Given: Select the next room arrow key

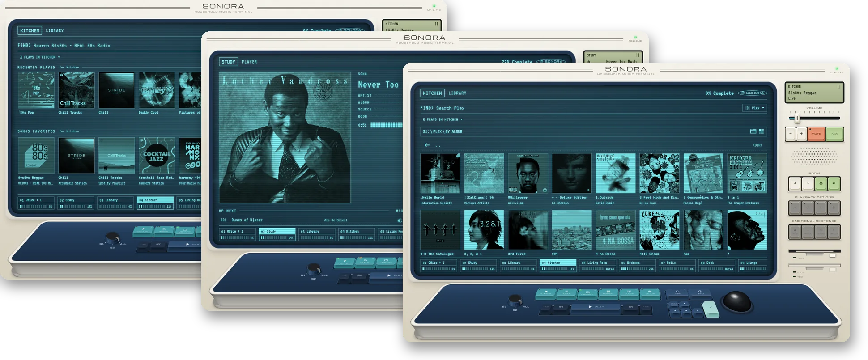Looking at the screenshot, I should tap(808, 183).
